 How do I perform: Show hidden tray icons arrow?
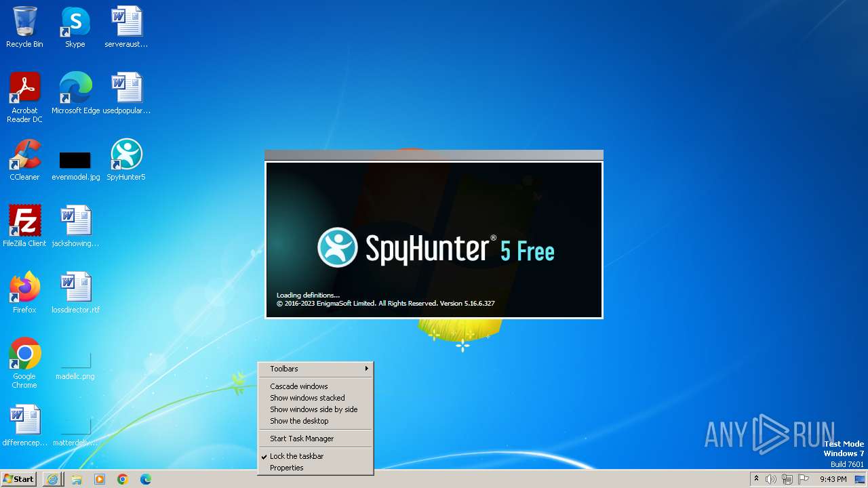[756, 479]
